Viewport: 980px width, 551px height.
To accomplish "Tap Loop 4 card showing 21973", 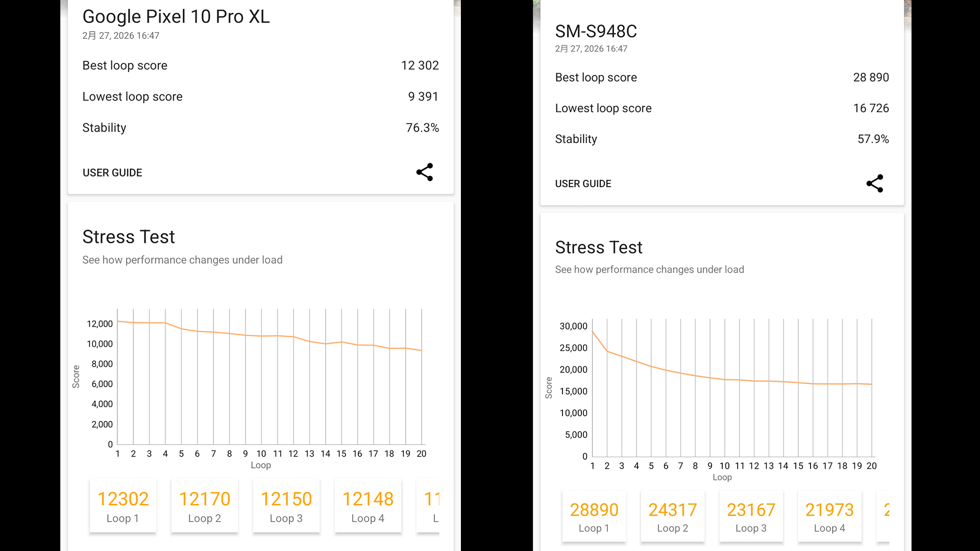I will pos(829,517).
